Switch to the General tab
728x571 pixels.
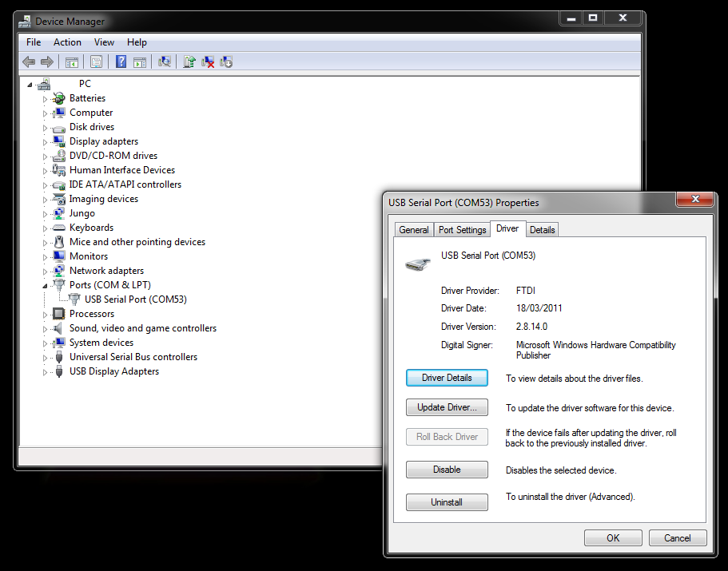point(414,230)
